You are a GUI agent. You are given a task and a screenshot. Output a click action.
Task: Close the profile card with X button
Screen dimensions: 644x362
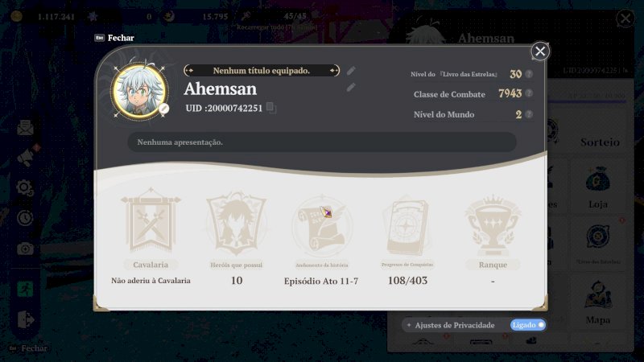point(539,51)
